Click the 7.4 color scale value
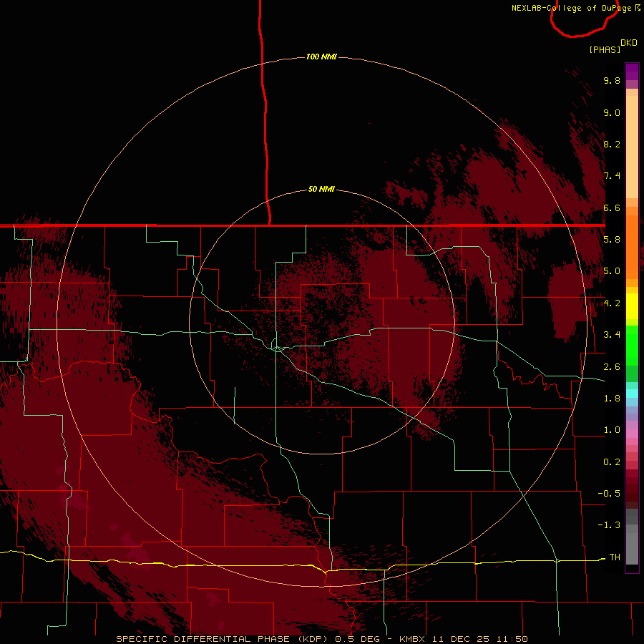This screenshot has height=644, width=644. [x=612, y=176]
